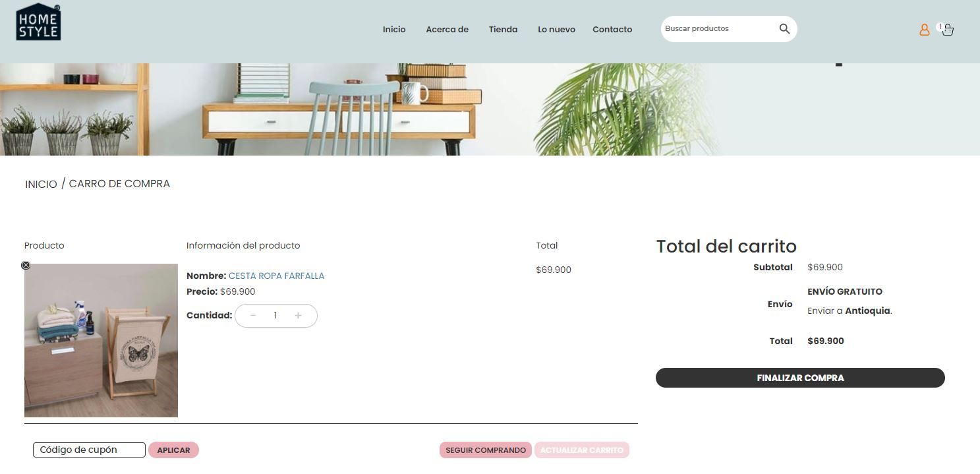Click the Subtotal amount $69.900
Image resolution: width=980 pixels, height=474 pixels.
(825, 268)
